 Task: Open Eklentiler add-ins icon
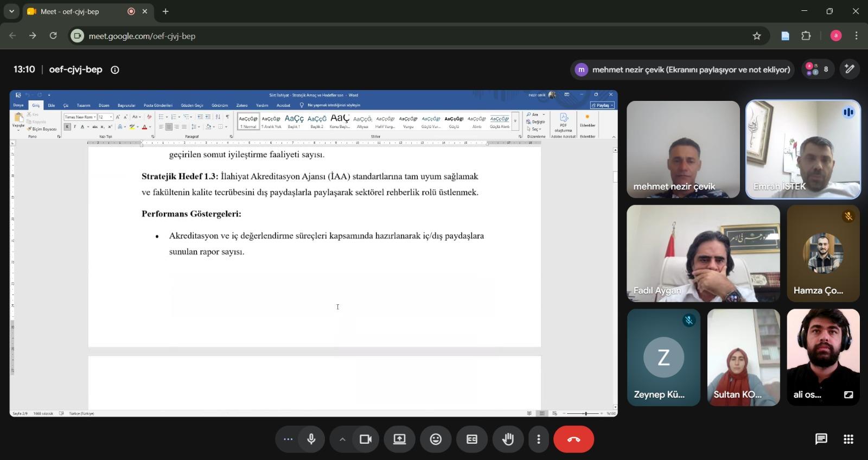click(x=588, y=121)
